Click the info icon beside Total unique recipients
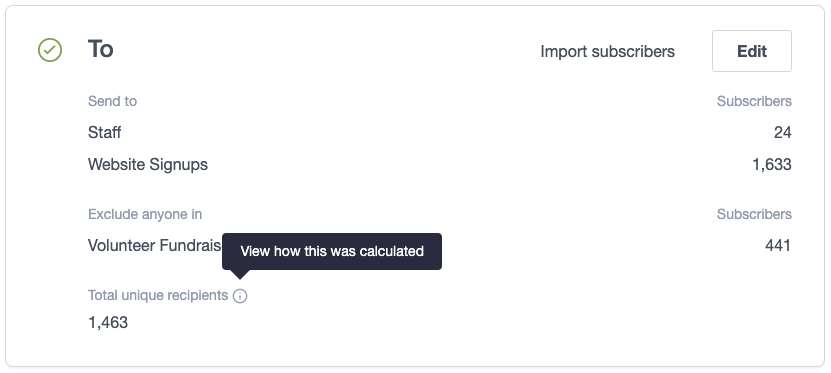 240,296
